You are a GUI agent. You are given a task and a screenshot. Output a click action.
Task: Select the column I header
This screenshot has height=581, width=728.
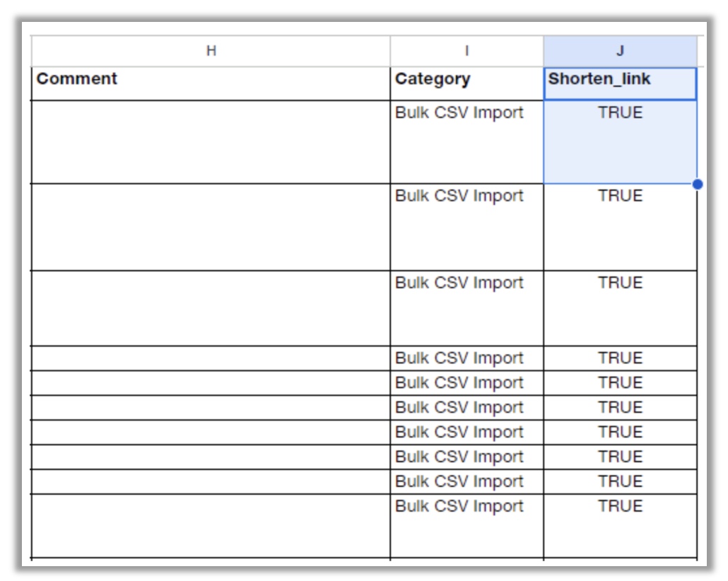(x=466, y=51)
